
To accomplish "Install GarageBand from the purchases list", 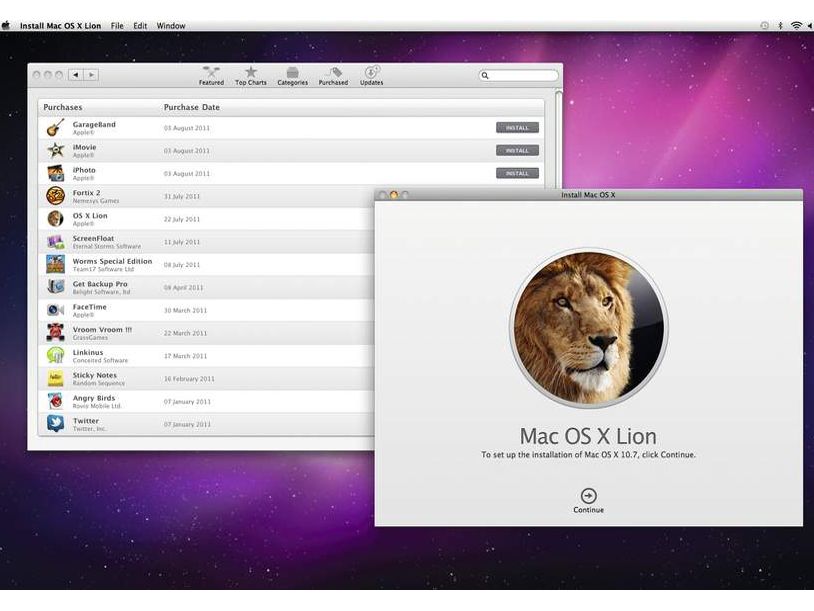I will click(517, 127).
